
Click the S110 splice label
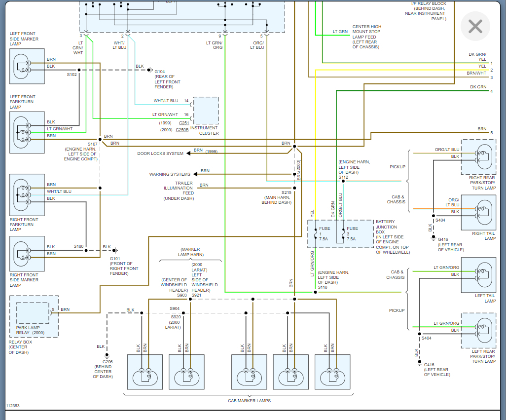pyautogui.click(x=323, y=287)
